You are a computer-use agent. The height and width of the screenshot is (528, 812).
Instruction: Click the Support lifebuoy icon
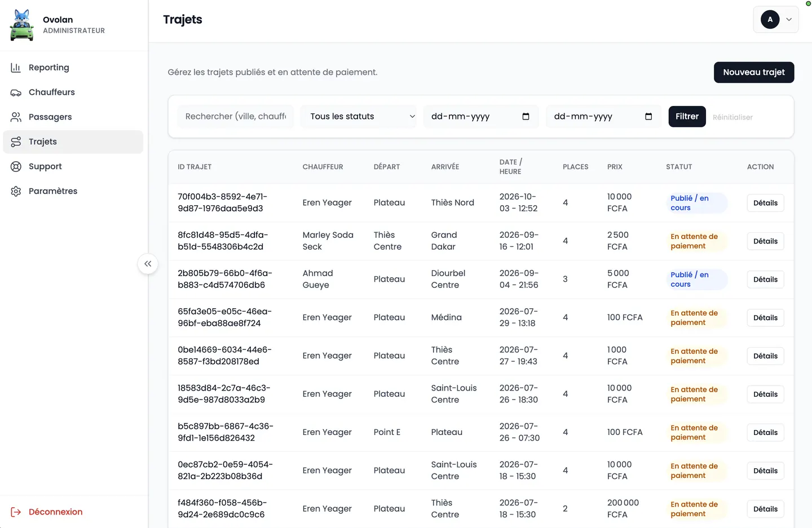click(x=16, y=167)
